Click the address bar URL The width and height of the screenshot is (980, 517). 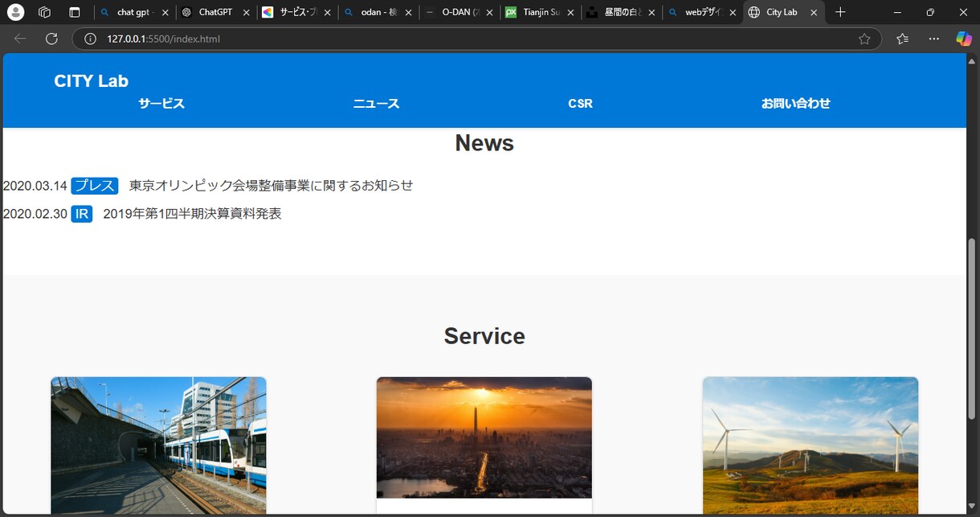[163, 39]
